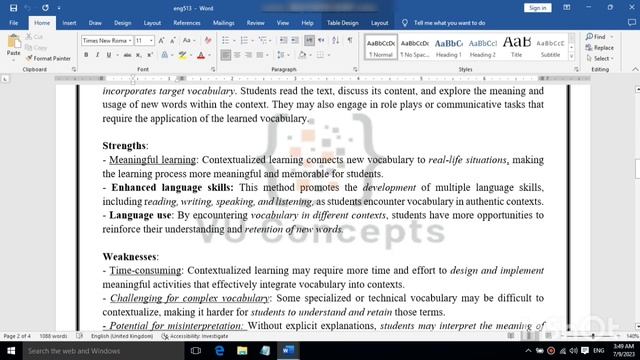Open Ribbon Display Options icon
The image size is (640, 360).
[567, 8]
